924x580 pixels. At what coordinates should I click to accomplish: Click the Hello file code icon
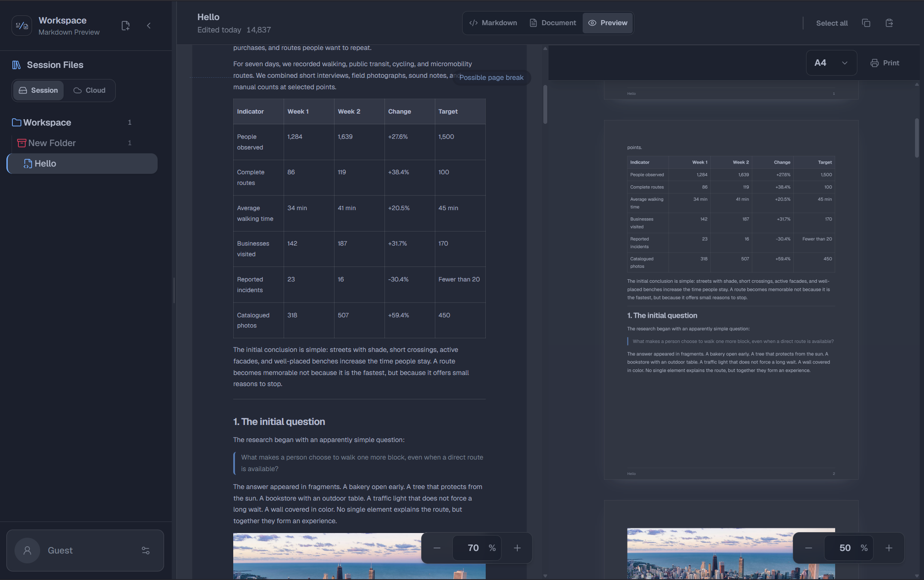coord(28,164)
